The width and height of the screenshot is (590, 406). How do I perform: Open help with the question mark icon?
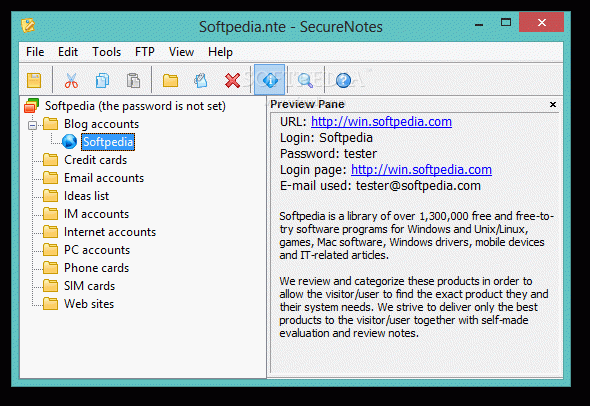point(343,80)
